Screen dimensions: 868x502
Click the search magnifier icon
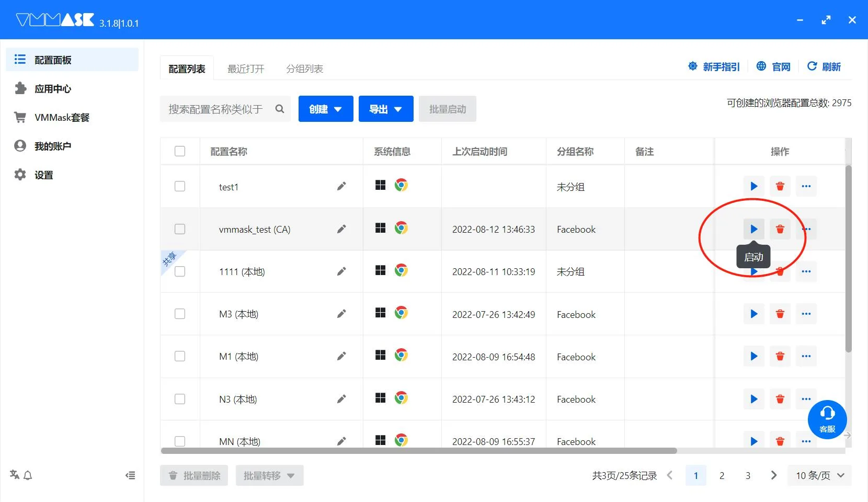(x=280, y=109)
